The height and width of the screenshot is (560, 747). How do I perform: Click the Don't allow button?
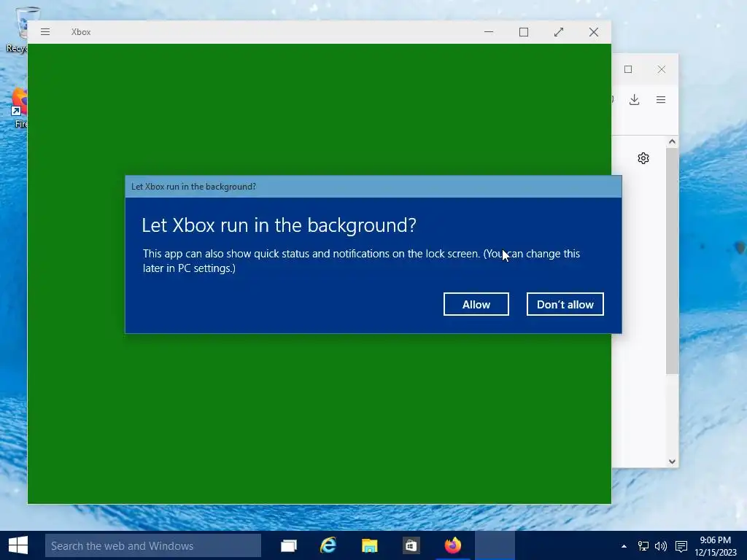pos(565,304)
